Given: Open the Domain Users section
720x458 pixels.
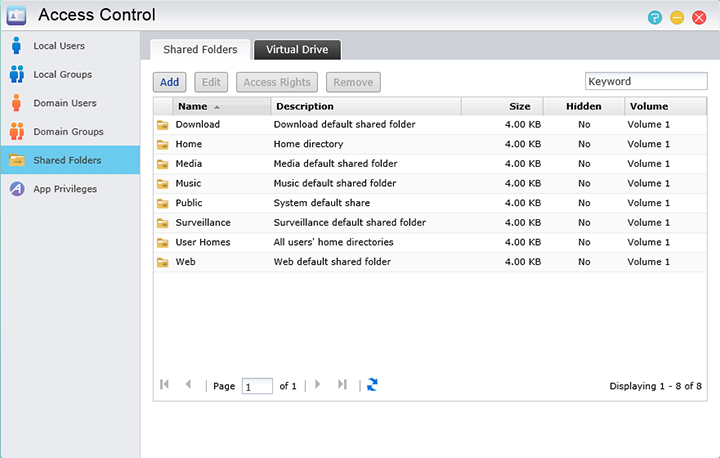Looking at the screenshot, I should click(65, 103).
